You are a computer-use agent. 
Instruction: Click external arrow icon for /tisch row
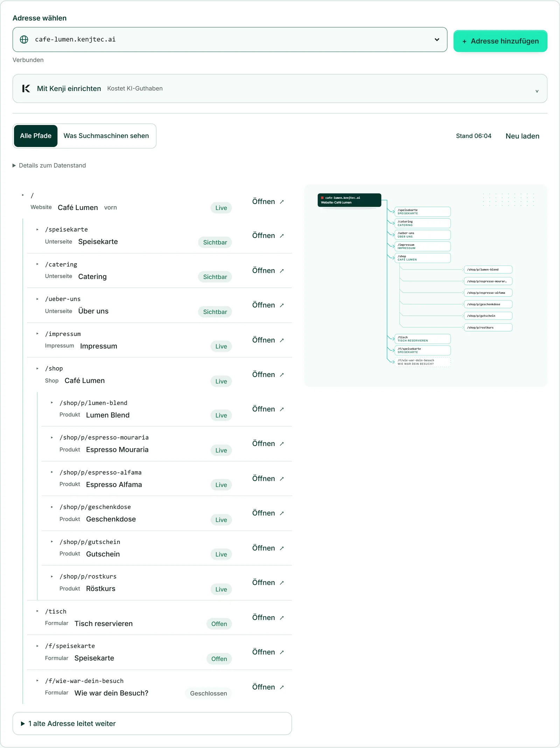pos(282,618)
